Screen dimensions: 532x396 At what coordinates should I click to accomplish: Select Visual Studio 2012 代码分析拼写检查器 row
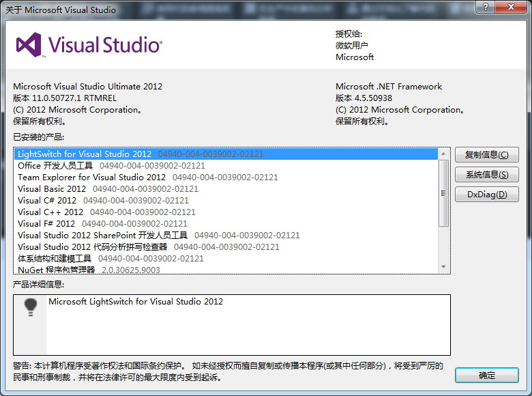226,247
